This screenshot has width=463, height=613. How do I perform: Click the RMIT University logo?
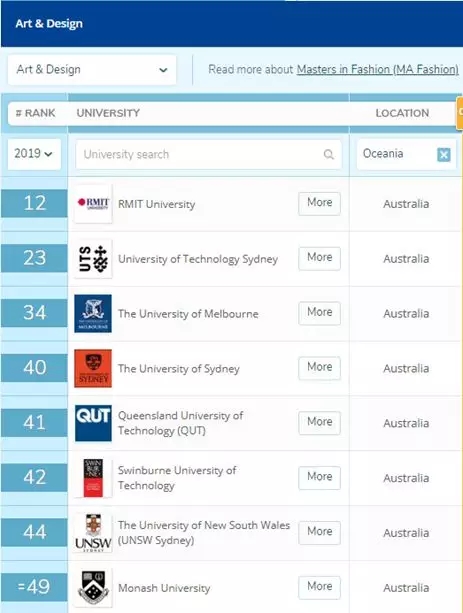[93, 204]
